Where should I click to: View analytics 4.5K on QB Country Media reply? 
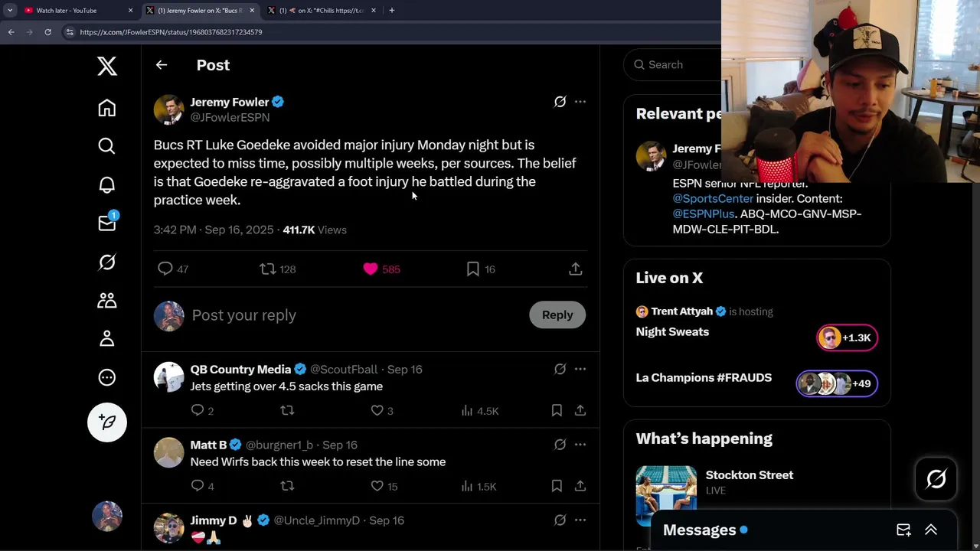pyautogui.click(x=480, y=411)
